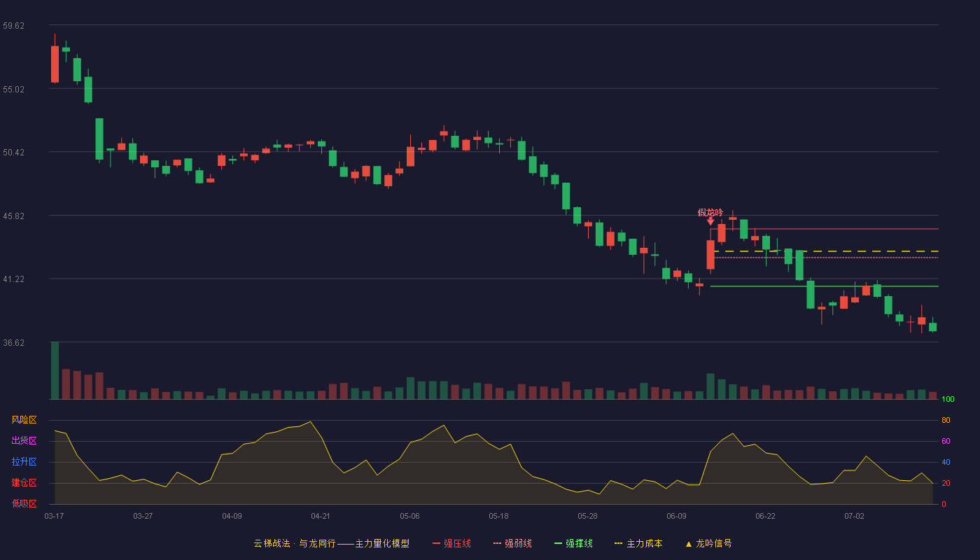Click the 55.02 price axis label
The height and width of the screenshot is (560, 980).
14,89
